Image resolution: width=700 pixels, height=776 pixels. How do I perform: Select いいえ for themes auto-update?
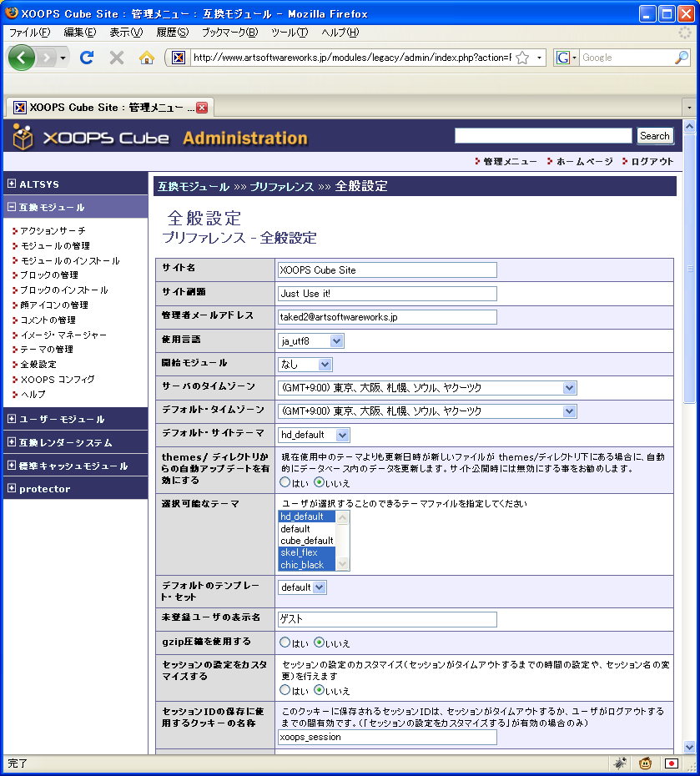click(320, 482)
